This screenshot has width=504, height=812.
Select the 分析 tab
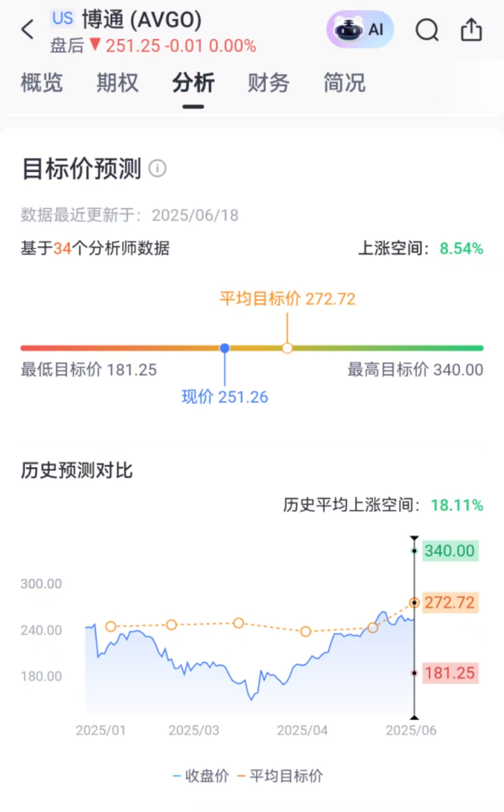pos(193,83)
